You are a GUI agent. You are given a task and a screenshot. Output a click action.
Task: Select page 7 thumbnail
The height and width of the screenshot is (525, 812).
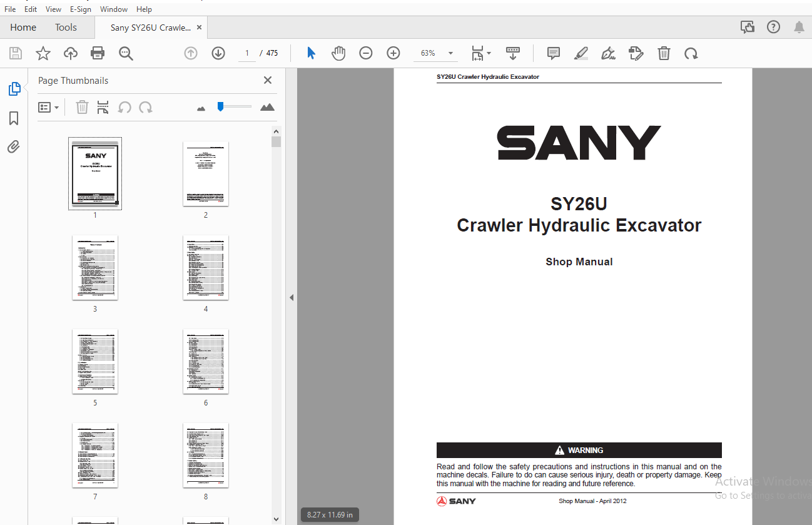pyautogui.click(x=95, y=455)
